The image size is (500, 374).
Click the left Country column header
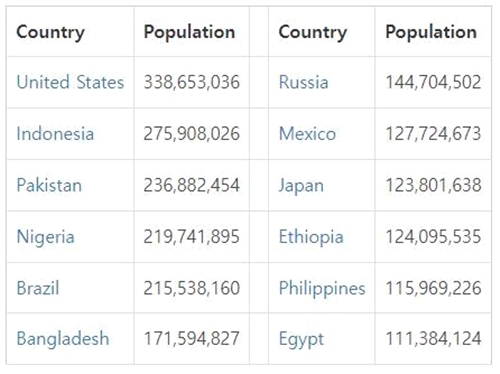[50, 33]
